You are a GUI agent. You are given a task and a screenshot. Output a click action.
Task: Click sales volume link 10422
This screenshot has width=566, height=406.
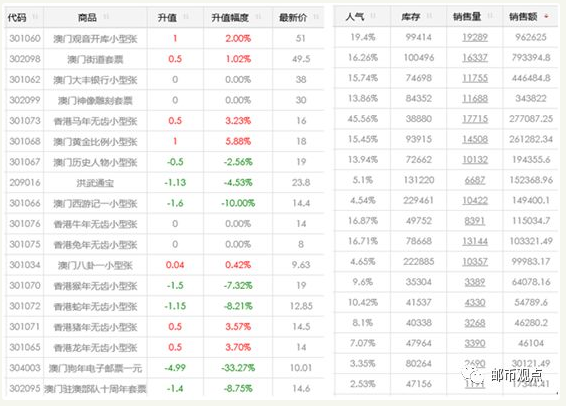(475, 200)
